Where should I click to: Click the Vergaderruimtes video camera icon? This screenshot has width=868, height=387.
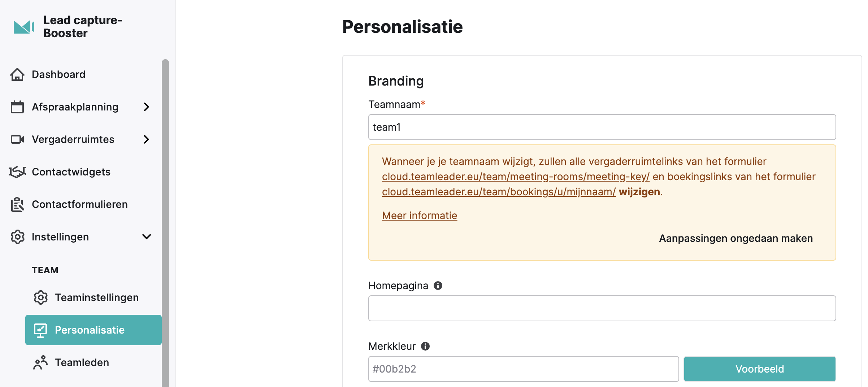[17, 139]
